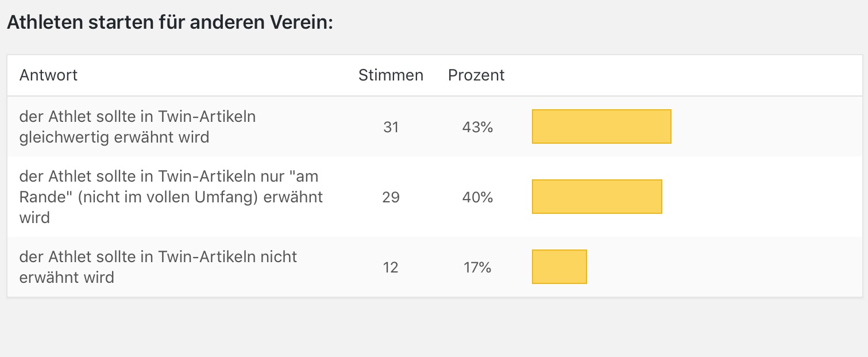Click the 'Prozent' column header
Screen dimensions: 868x357
coord(476,75)
